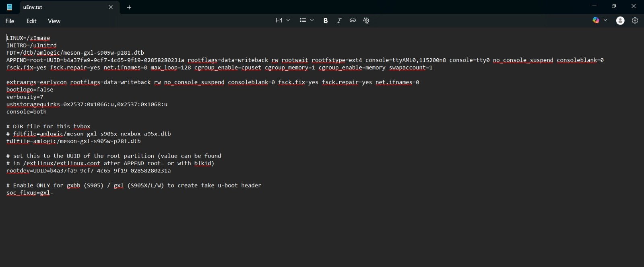Image resolution: width=644 pixels, height=267 pixels.
Task: Expand the chevron next to Copilot
Action: [x=605, y=20]
